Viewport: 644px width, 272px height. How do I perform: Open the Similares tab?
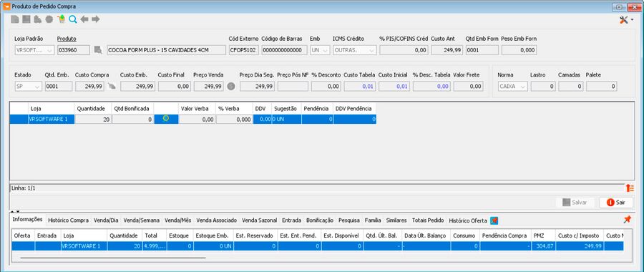point(396,220)
